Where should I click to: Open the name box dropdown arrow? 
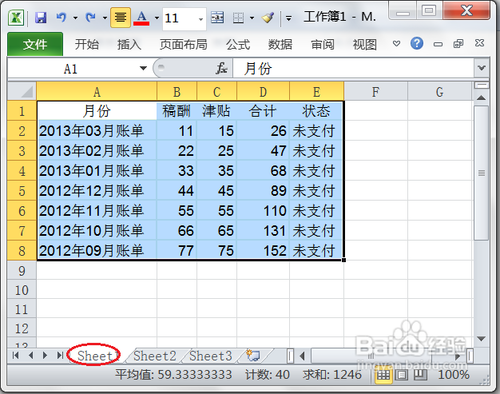click(x=143, y=68)
